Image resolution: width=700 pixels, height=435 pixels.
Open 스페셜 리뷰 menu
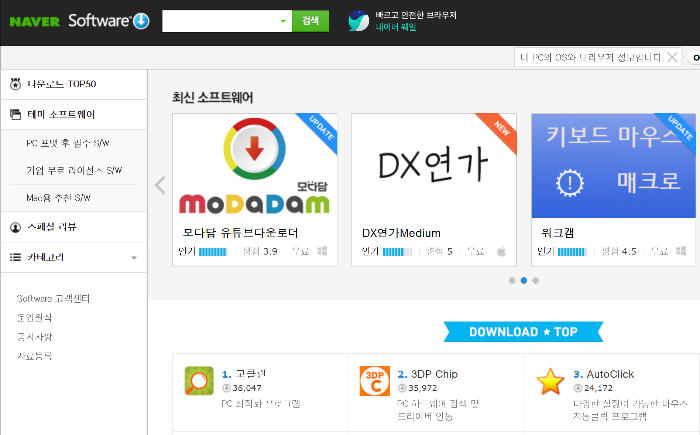click(x=52, y=227)
